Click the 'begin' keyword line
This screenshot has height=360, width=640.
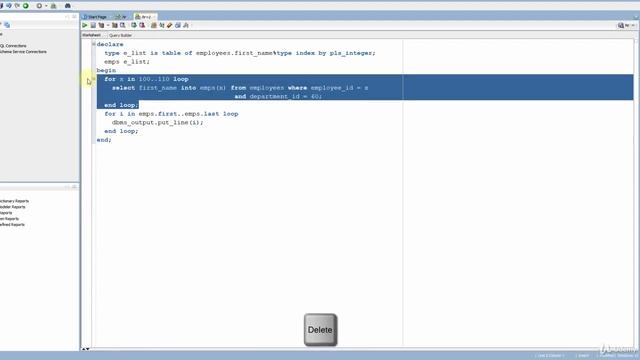click(x=106, y=70)
